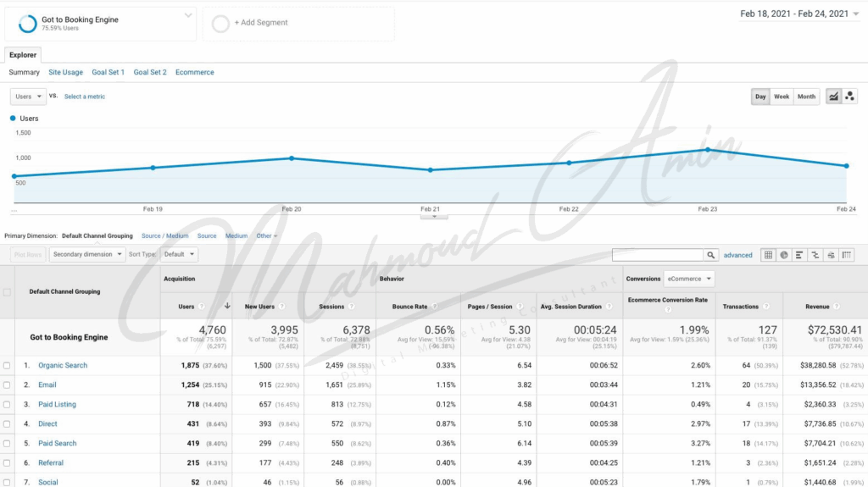Click the Feb 23 data point on chart

point(708,150)
